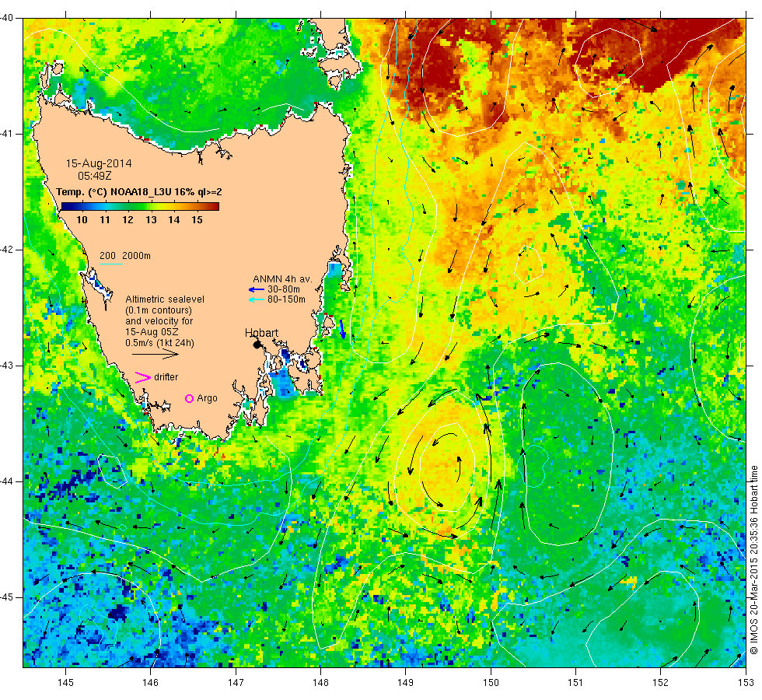762x700 pixels.
Task: Click the magenta drifter legend symbol
Action: pos(142,378)
